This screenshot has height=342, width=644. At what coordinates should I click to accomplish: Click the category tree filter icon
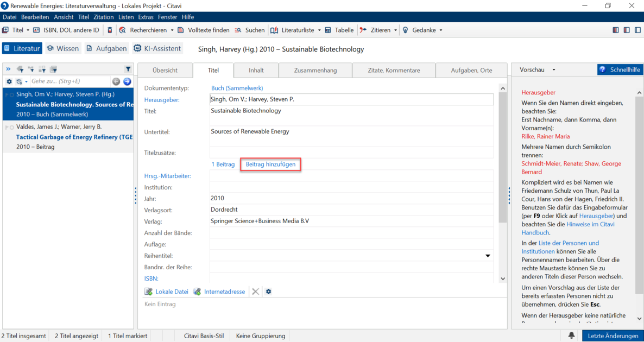click(31, 69)
